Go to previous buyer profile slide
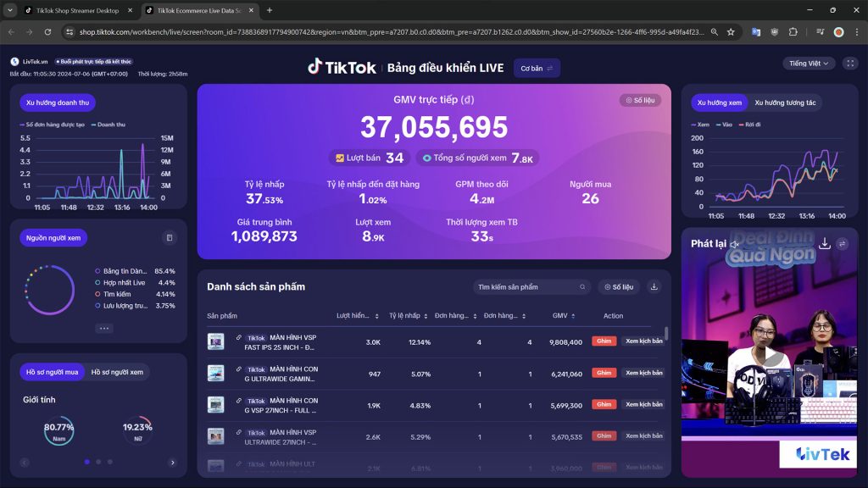This screenshot has height=488, width=868. (x=25, y=463)
